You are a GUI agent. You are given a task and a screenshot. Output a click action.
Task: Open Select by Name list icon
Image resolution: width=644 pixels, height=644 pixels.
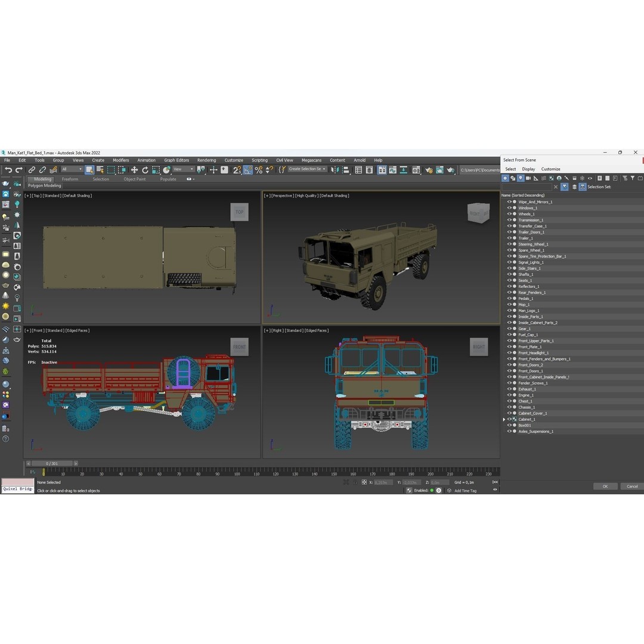pos(100,170)
